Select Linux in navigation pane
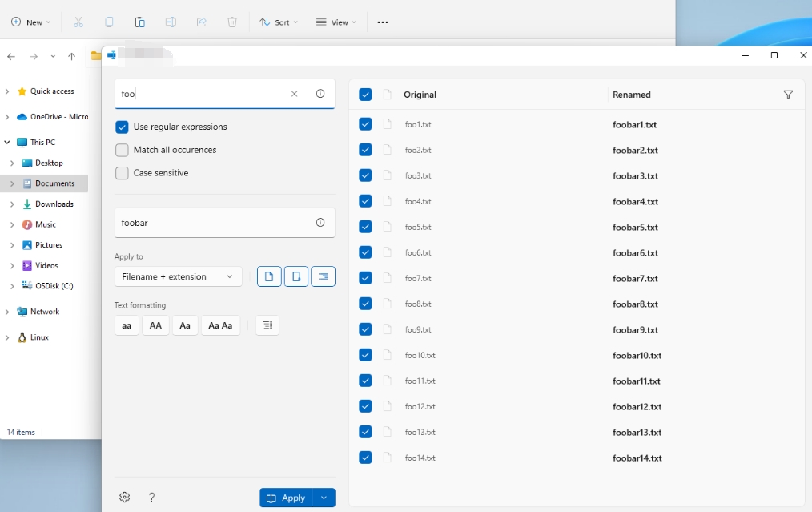Viewport: 812px width, 512px height. pyautogui.click(x=39, y=337)
